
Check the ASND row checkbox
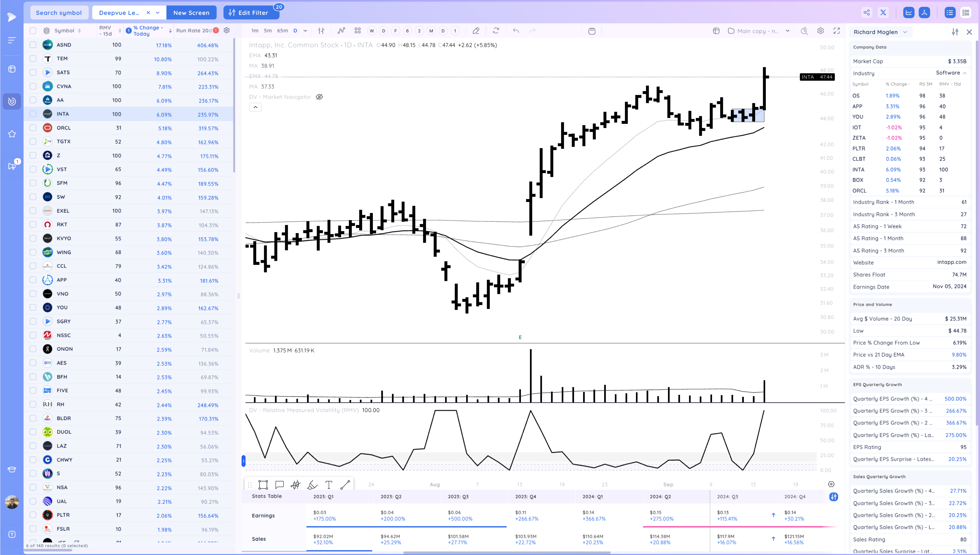pos(33,45)
